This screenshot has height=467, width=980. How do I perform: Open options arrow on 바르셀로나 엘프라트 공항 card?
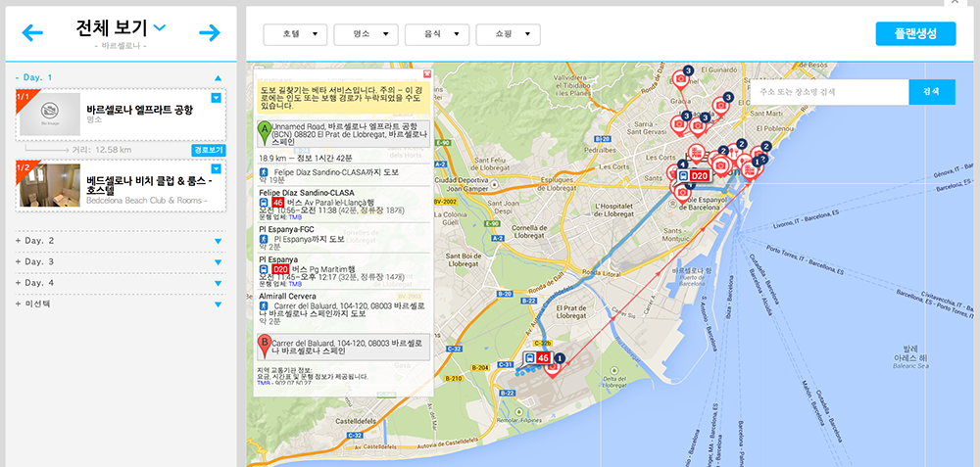(x=217, y=98)
